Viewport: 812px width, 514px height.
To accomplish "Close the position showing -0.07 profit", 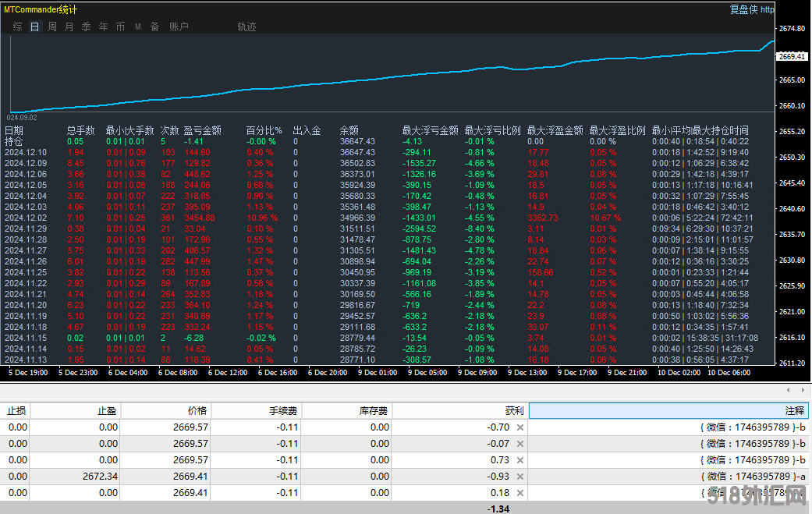I will (x=520, y=444).
